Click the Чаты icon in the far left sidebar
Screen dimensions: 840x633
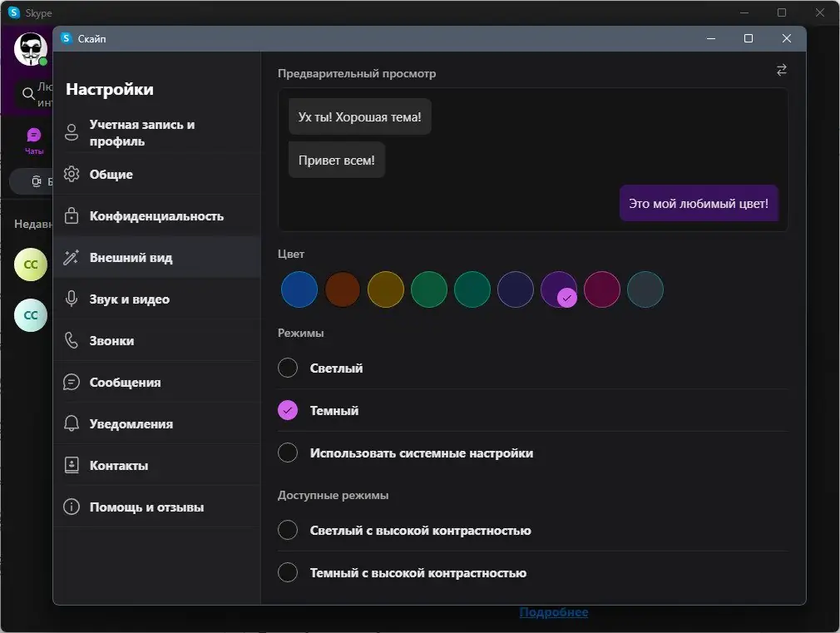(33, 135)
